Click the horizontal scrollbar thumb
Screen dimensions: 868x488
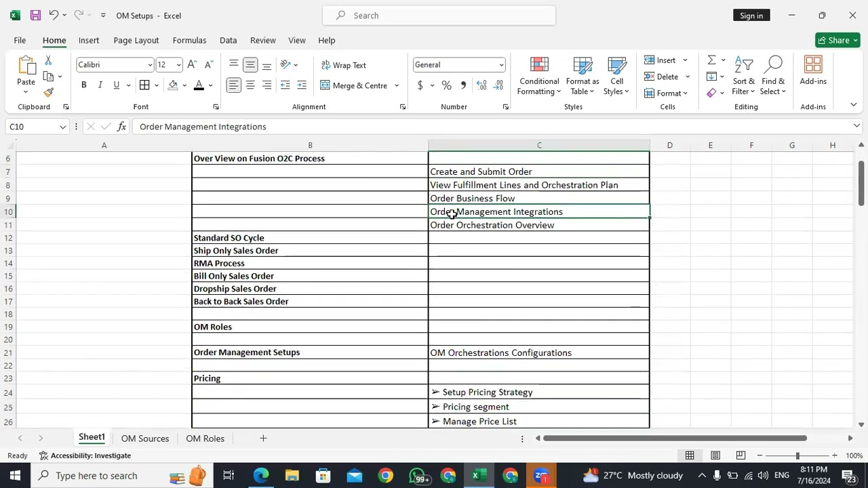675,439
